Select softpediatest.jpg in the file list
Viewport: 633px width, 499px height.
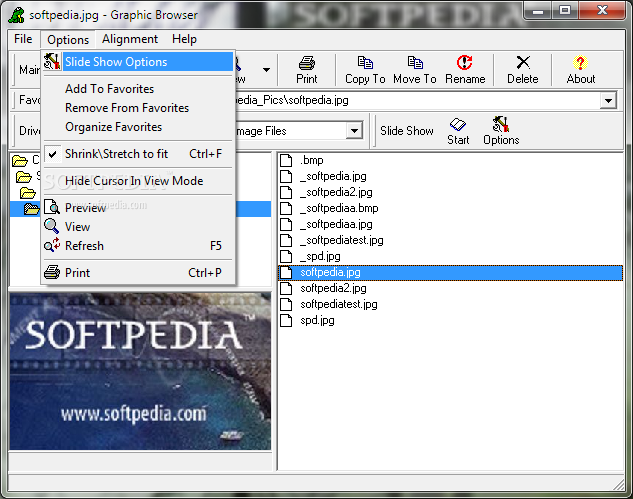tap(339, 304)
